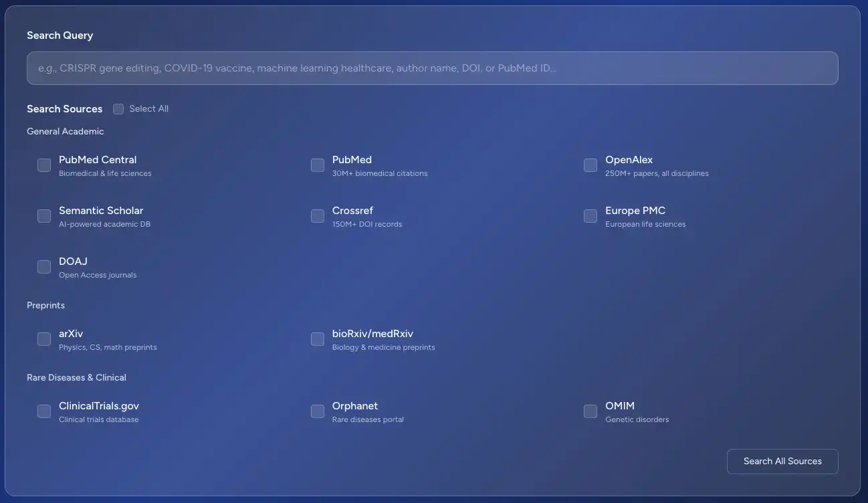
Task: Toggle the bioRxiv/medRxiv checkbox
Action: coord(318,339)
